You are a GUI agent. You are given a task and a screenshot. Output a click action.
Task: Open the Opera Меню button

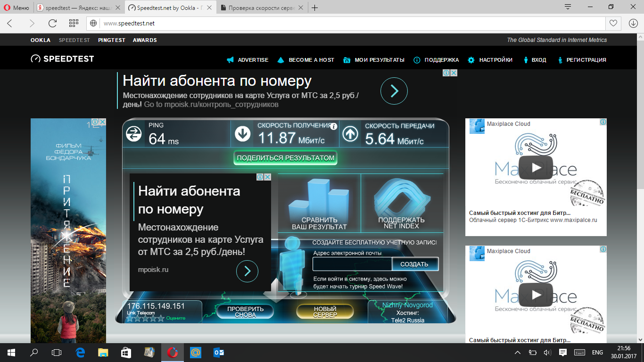[17, 8]
